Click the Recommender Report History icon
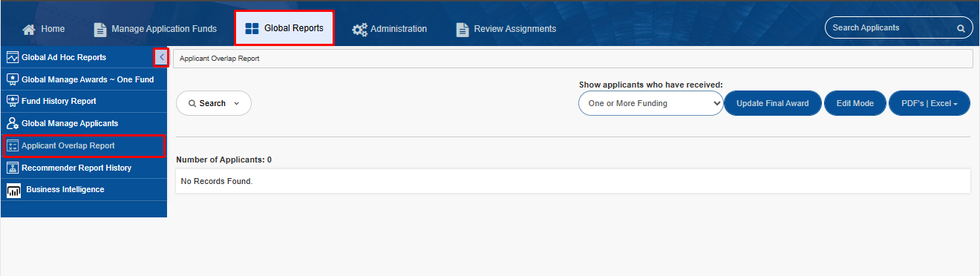Screen dimensions: 980x276 click(13, 168)
